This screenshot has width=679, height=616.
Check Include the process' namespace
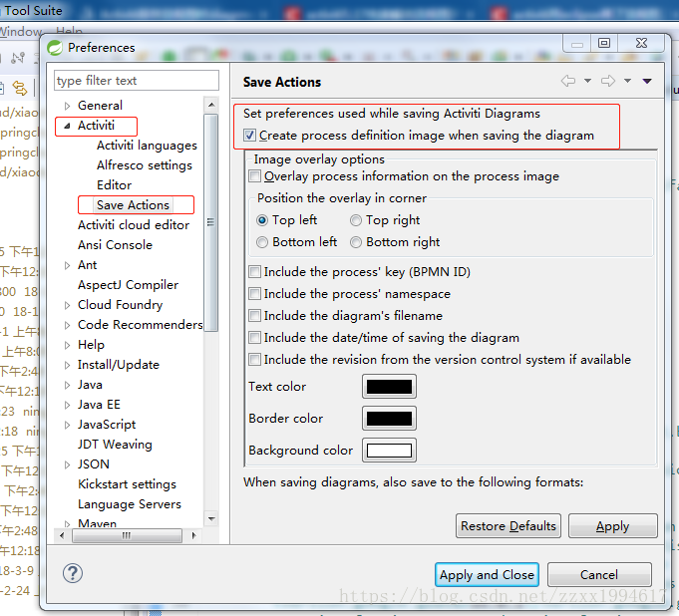coord(254,294)
